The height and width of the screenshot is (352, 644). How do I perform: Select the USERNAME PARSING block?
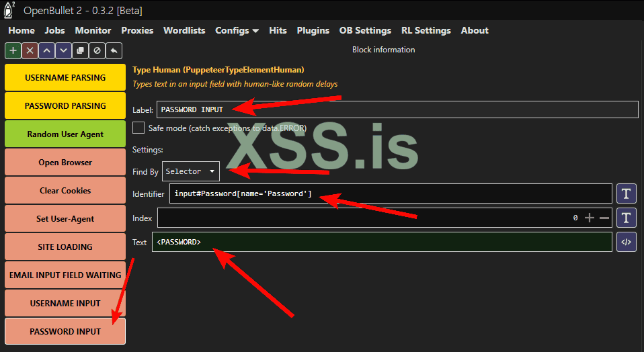tap(65, 77)
